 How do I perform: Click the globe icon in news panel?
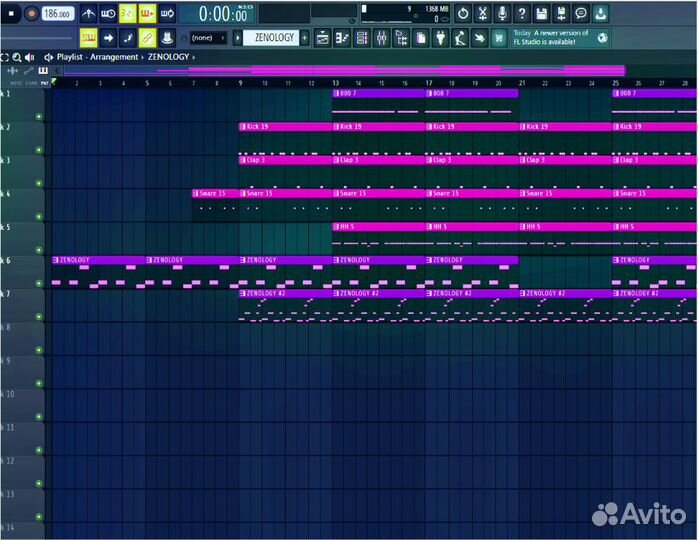tap(602, 38)
